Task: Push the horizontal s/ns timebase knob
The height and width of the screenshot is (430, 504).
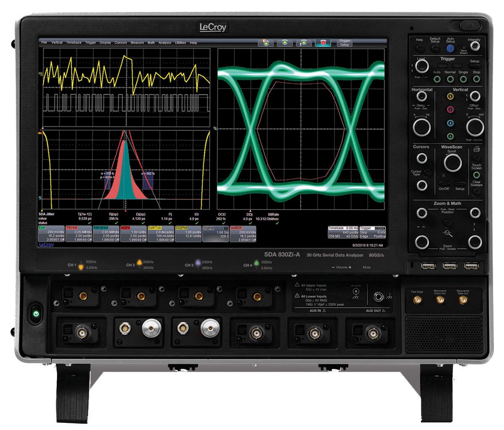Action: click(x=421, y=127)
